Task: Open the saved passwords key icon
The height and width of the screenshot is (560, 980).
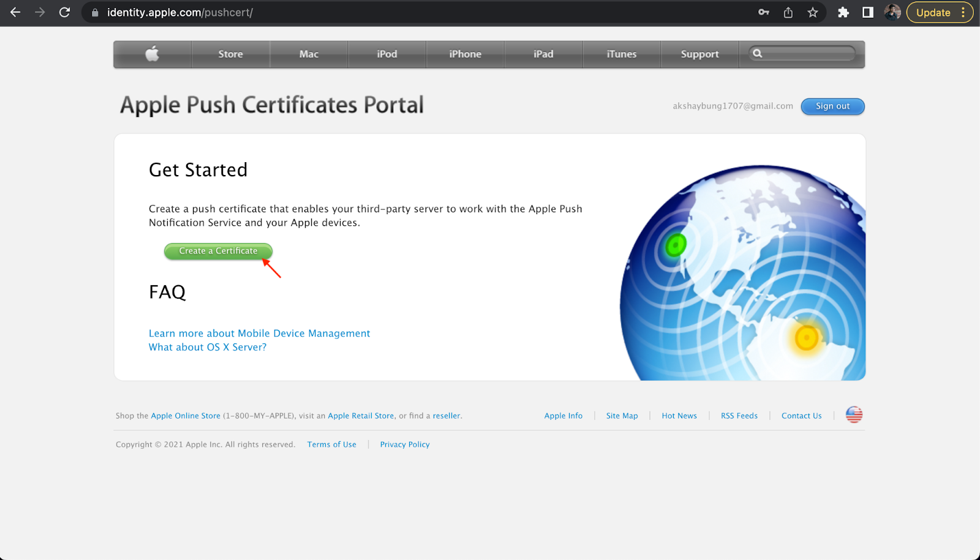Action: [764, 12]
